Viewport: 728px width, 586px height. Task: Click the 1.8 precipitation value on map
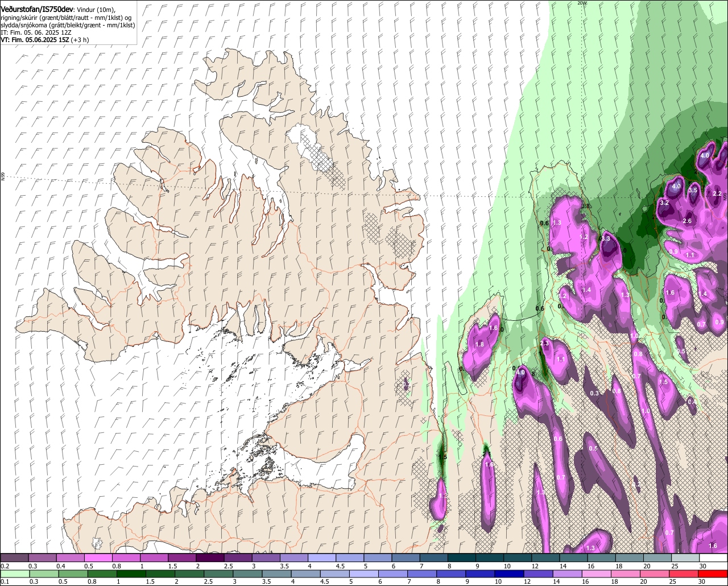(479, 344)
